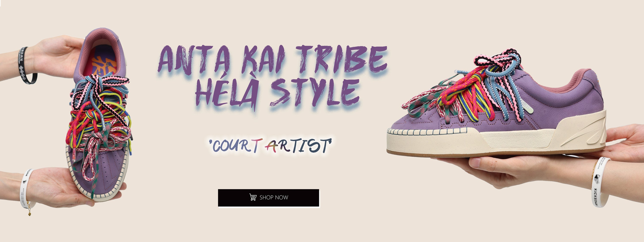The width and height of the screenshot is (644, 242).
Task: Click the shopping cart icon
Action: tap(253, 197)
